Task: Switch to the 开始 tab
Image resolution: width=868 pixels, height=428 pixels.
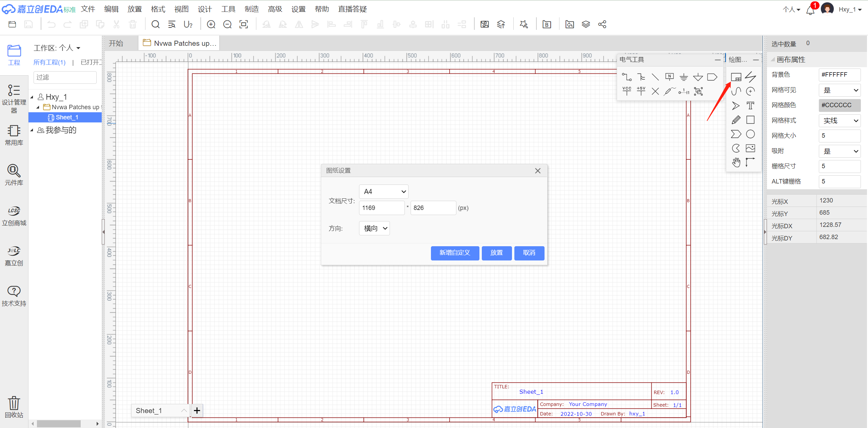Action: [x=116, y=43]
